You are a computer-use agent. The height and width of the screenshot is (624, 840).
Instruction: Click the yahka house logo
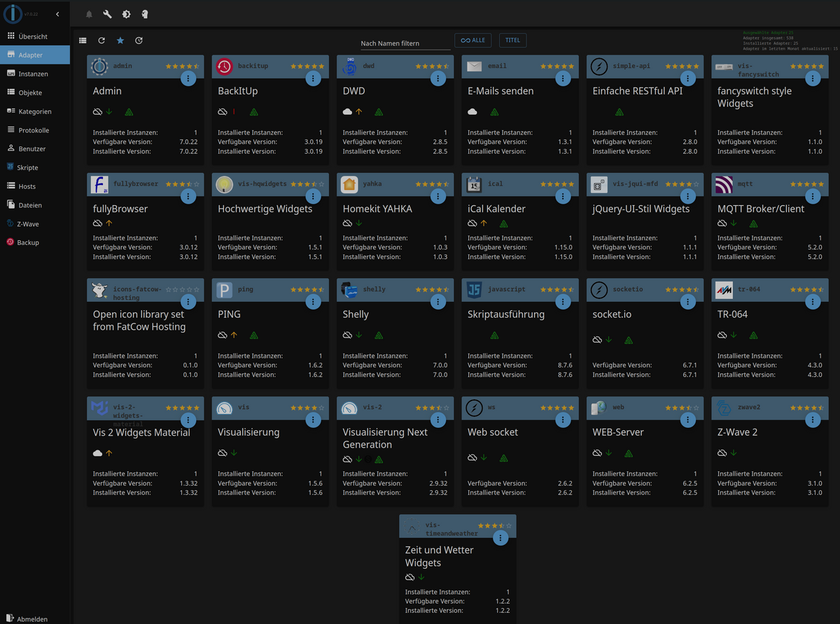tap(349, 184)
